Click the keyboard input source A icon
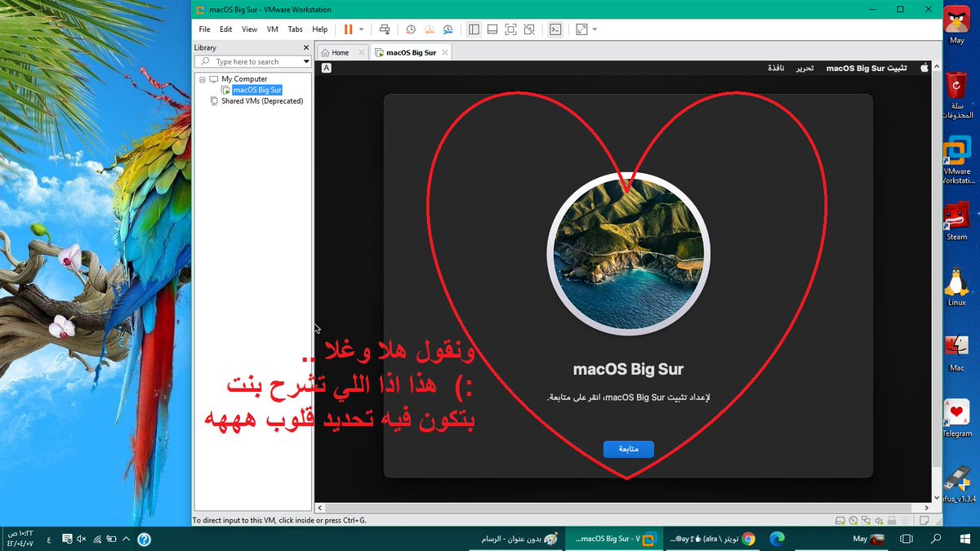This screenshot has height=551, width=980. pos(327,69)
